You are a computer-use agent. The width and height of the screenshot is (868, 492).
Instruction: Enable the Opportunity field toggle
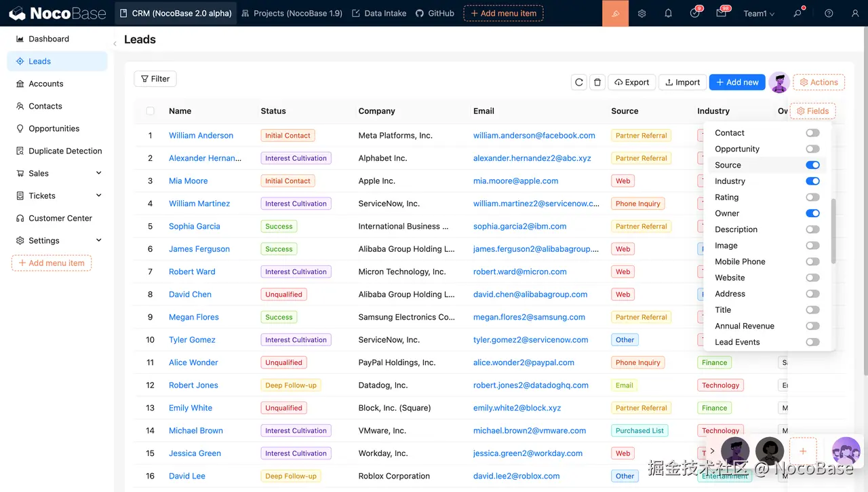[x=812, y=149]
